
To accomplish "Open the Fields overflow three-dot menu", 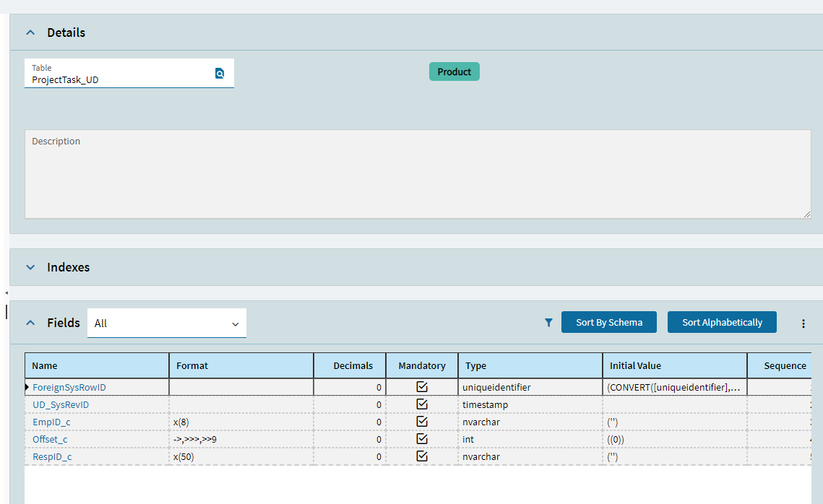I will [803, 323].
